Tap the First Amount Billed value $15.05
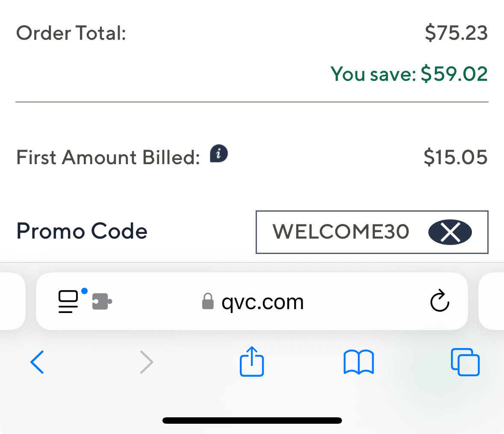This screenshot has height=434, width=504. pos(456,157)
